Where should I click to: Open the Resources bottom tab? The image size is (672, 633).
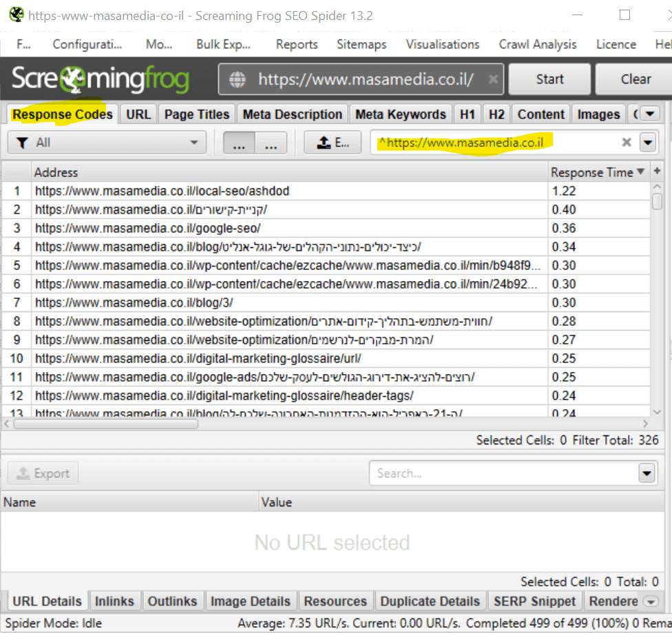(x=335, y=601)
